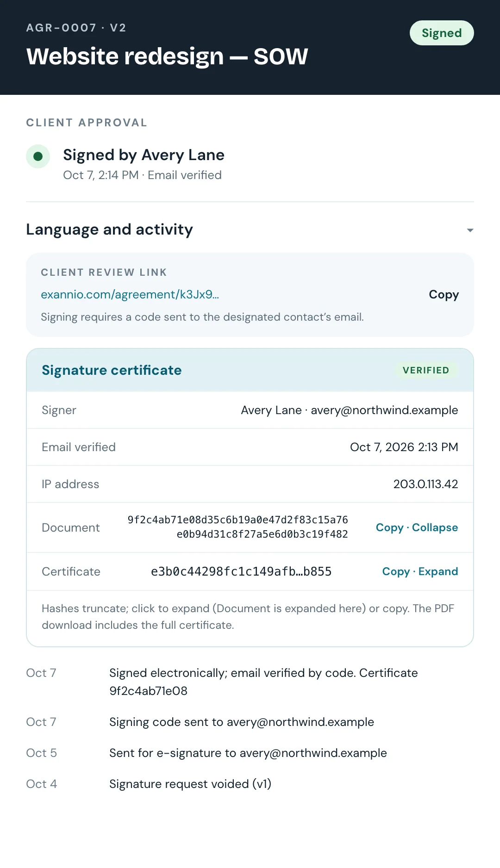Select the Signature request voided (v1) entry
The image size is (500, 868).
(190, 784)
